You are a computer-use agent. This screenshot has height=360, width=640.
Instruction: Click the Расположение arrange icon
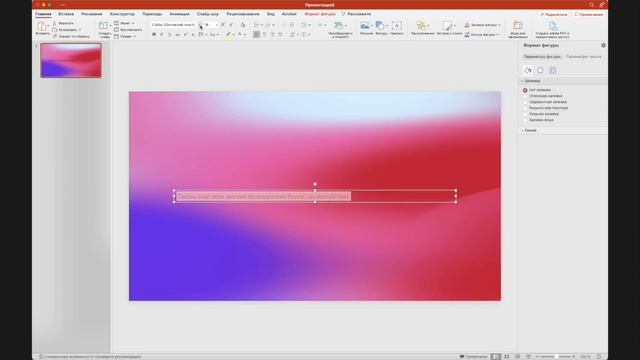click(421, 26)
